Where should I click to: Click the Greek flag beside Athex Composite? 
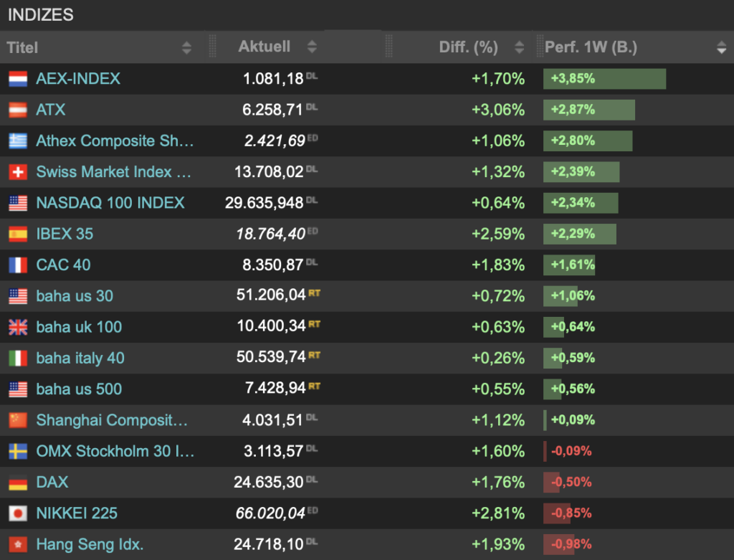click(x=18, y=141)
